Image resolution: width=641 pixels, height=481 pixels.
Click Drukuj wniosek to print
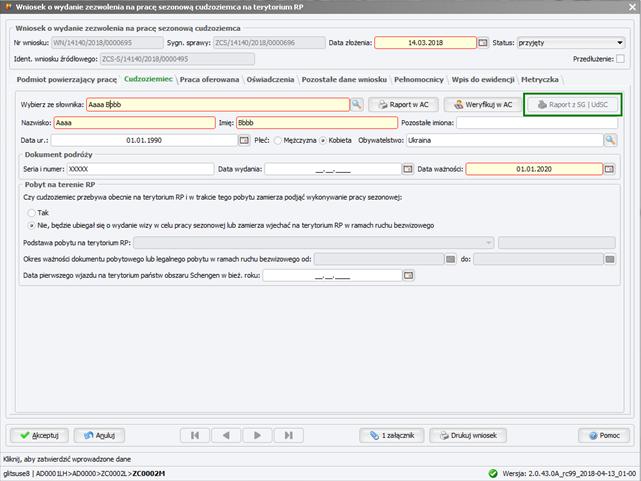tap(468, 435)
